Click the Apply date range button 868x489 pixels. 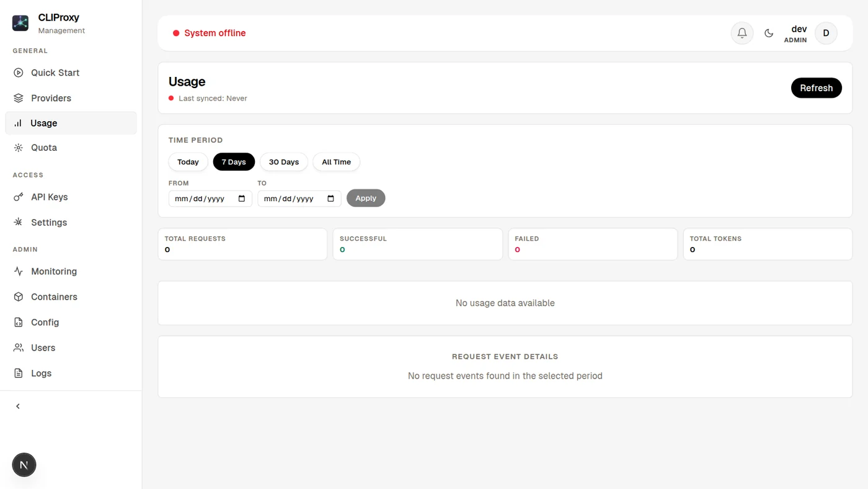pyautogui.click(x=366, y=198)
